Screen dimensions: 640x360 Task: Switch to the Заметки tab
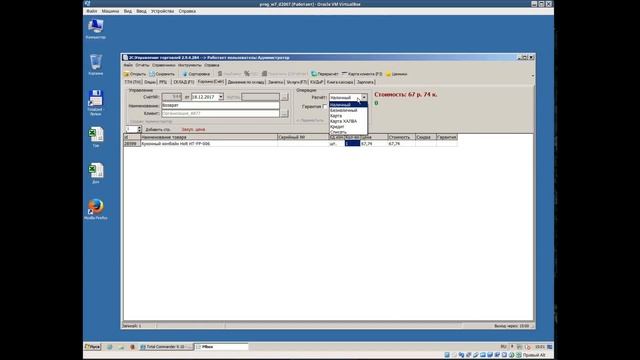[276, 82]
